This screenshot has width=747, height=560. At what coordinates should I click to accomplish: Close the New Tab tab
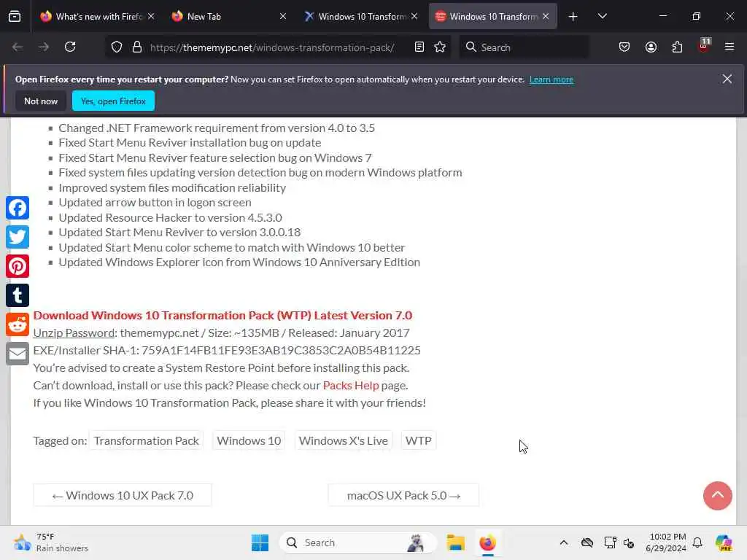tap(283, 17)
